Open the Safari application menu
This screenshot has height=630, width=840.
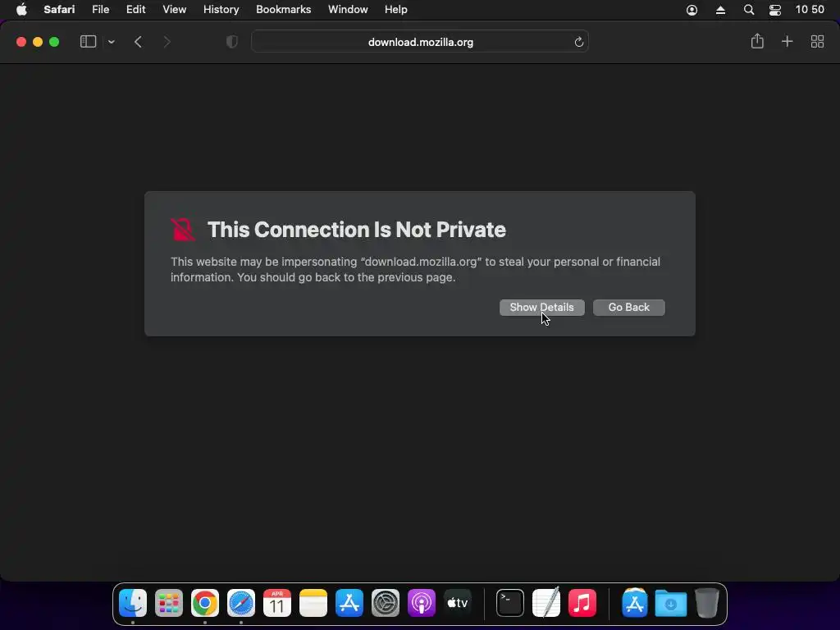click(59, 10)
